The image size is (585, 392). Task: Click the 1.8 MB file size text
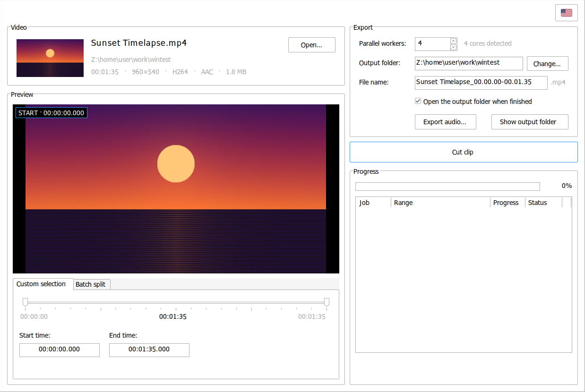coord(236,72)
